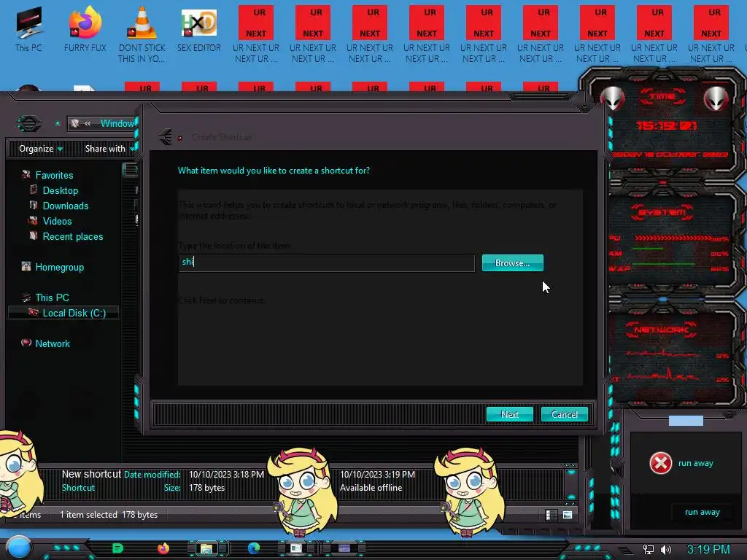Open Downloads under Favorites
This screenshot has height=560, width=747.
[65, 206]
